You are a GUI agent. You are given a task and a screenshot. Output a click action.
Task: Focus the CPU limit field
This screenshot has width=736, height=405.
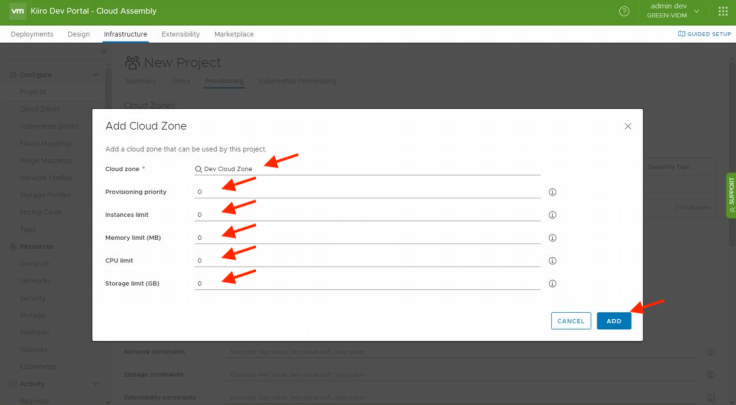[x=368, y=260]
